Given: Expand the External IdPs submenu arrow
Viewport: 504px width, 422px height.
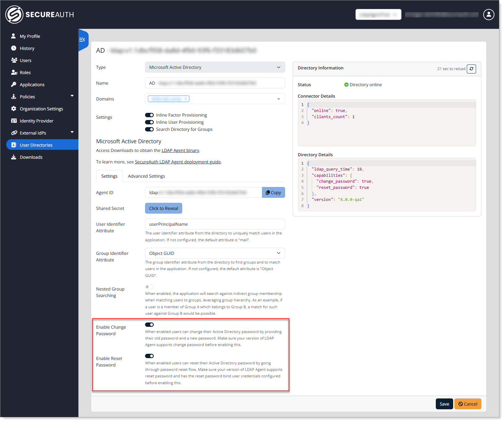Looking at the screenshot, I should pos(72,132).
